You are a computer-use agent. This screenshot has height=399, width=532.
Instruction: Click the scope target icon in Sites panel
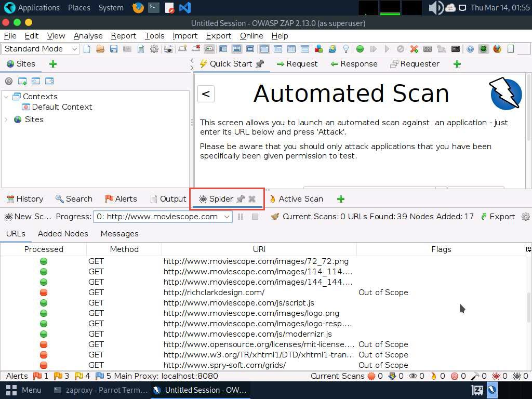(x=9, y=81)
